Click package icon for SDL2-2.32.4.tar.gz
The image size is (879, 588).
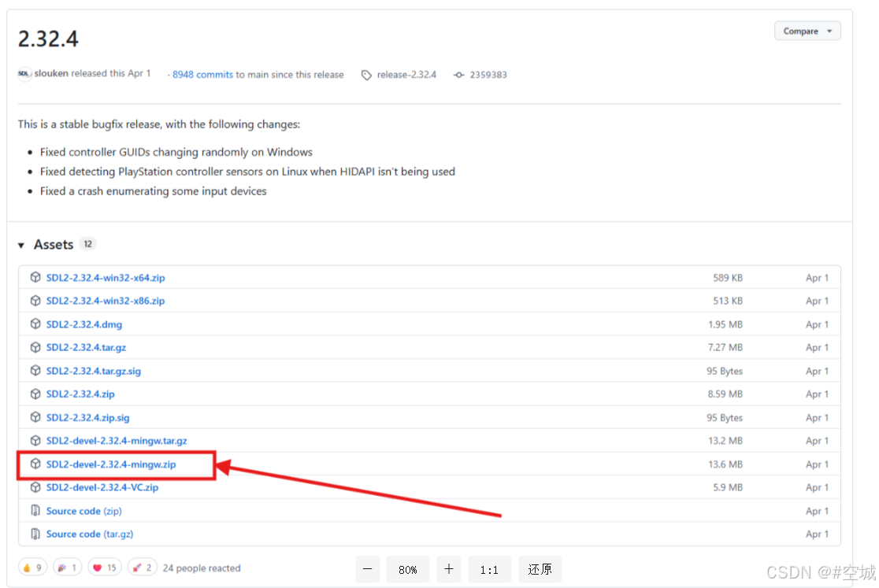(35, 347)
